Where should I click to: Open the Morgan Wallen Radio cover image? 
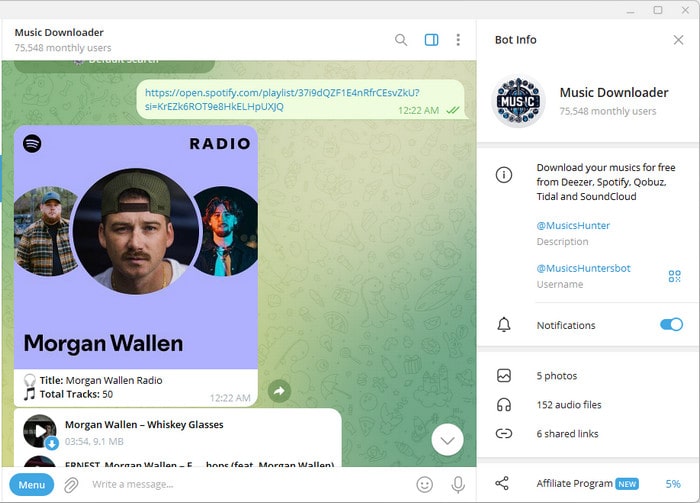[x=136, y=247]
